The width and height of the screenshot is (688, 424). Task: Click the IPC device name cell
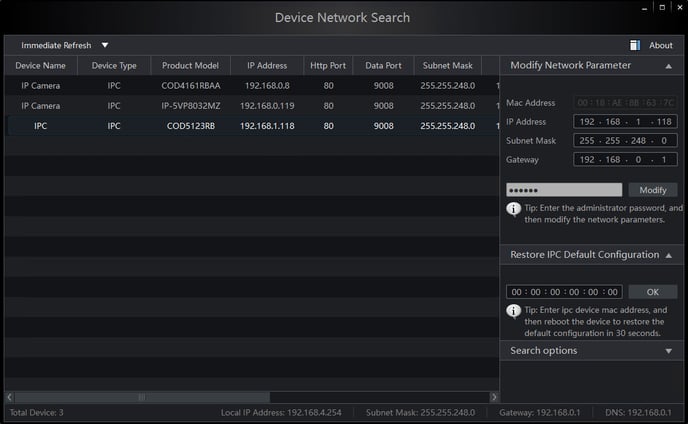point(40,126)
